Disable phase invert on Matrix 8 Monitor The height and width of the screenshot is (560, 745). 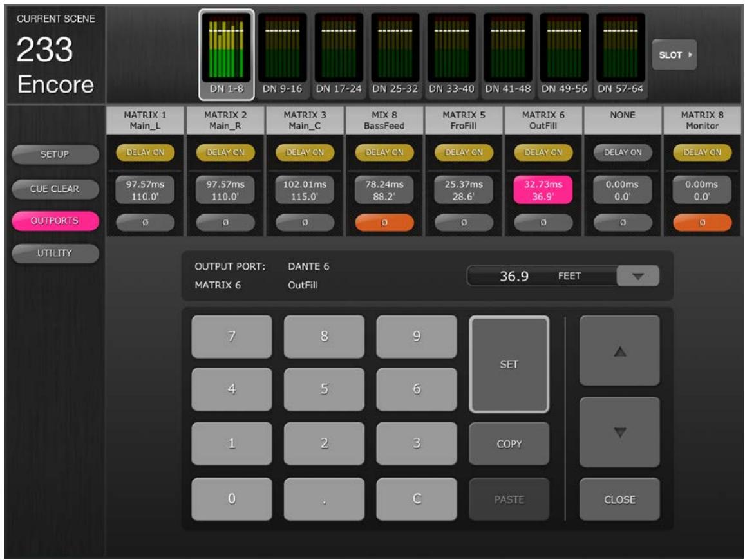pyautogui.click(x=702, y=222)
